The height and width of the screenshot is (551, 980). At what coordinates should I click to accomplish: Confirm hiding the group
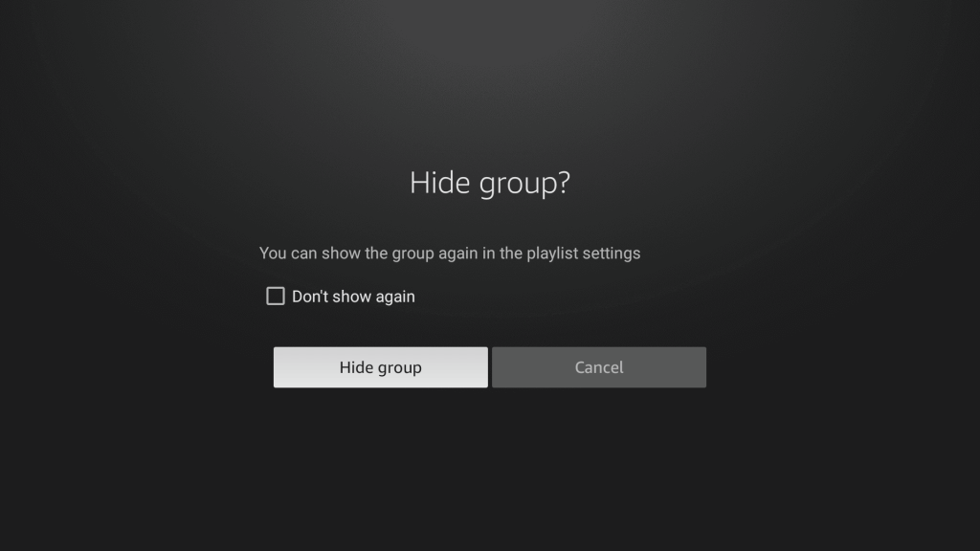(380, 367)
